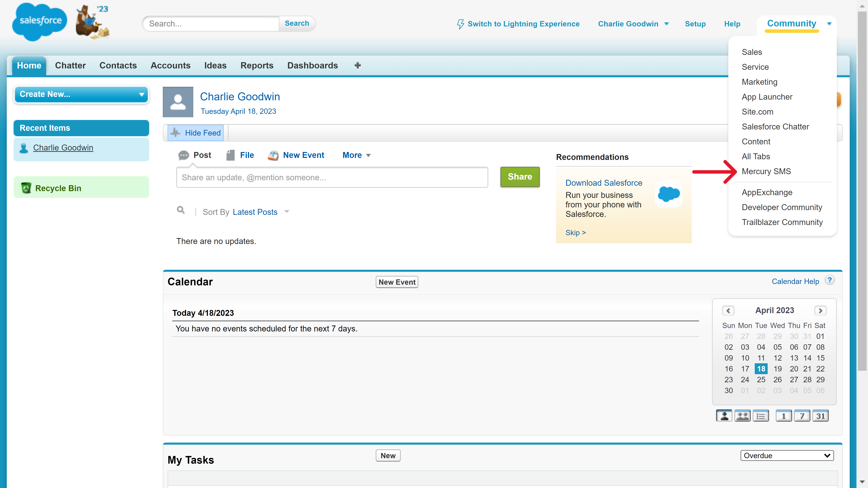The image size is (868, 488).
Task: Select Salesforce Chatter menu entry
Action: tap(775, 127)
